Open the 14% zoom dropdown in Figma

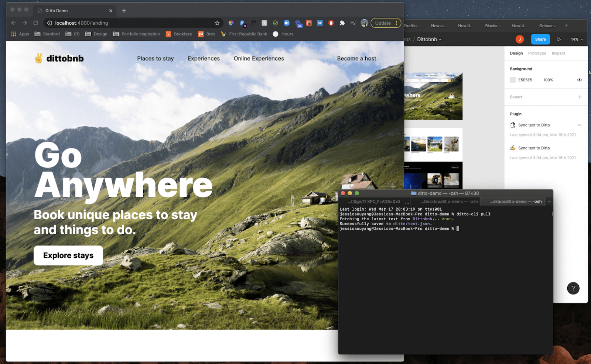(x=577, y=39)
